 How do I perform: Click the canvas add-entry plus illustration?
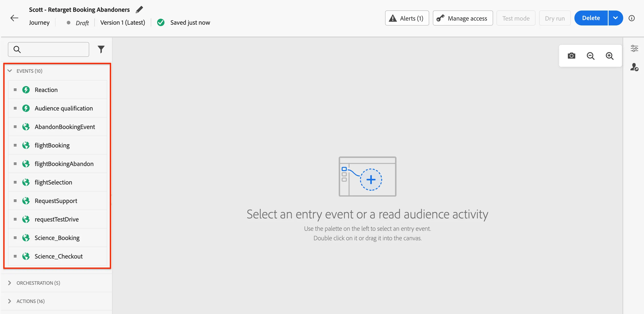371,179
